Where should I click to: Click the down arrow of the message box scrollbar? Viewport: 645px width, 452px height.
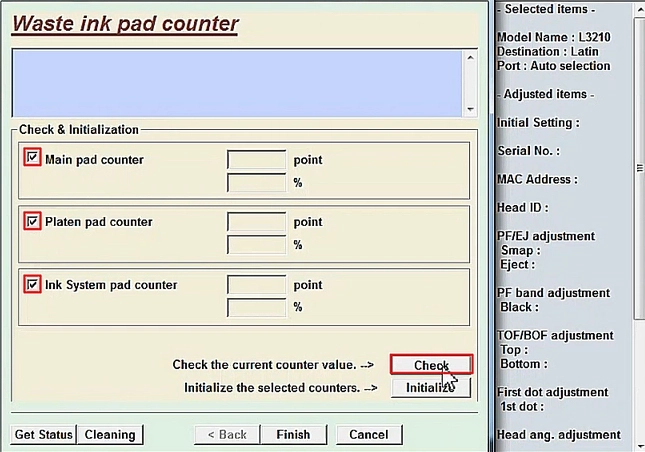tap(471, 109)
